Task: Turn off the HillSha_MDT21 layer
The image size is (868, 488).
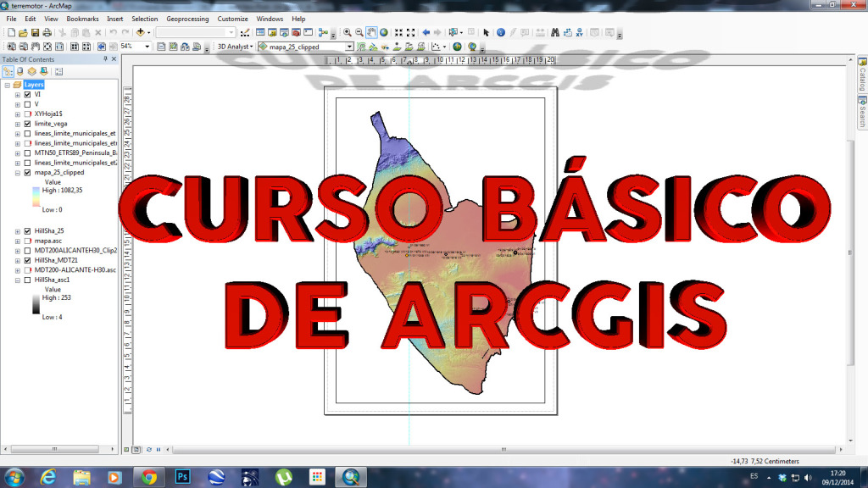Action: pos(27,260)
